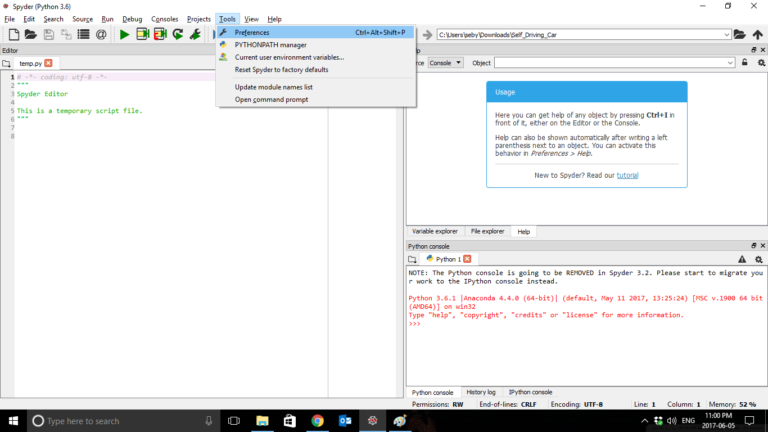Toggle the Help pane lock icon
The width and height of the screenshot is (768, 432).
[744, 63]
